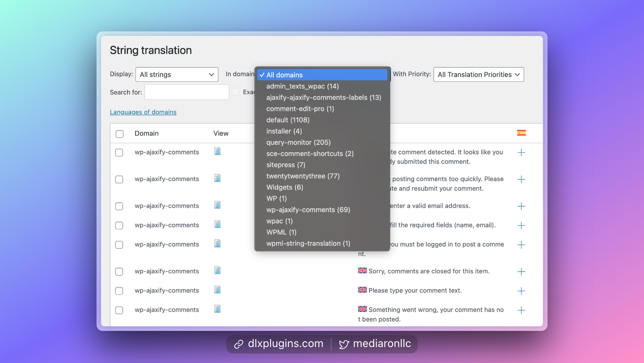Add translation for 'valid email address' string

click(x=521, y=206)
